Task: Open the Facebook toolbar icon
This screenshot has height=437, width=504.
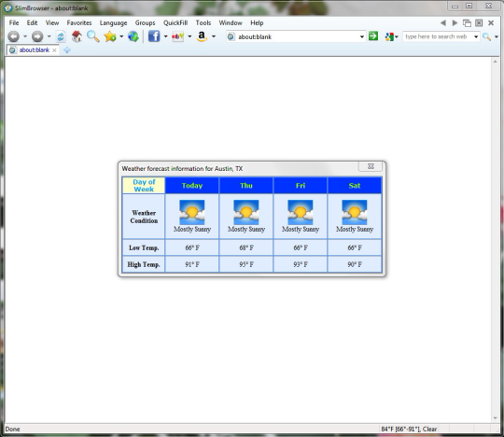Action: point(154,36)
